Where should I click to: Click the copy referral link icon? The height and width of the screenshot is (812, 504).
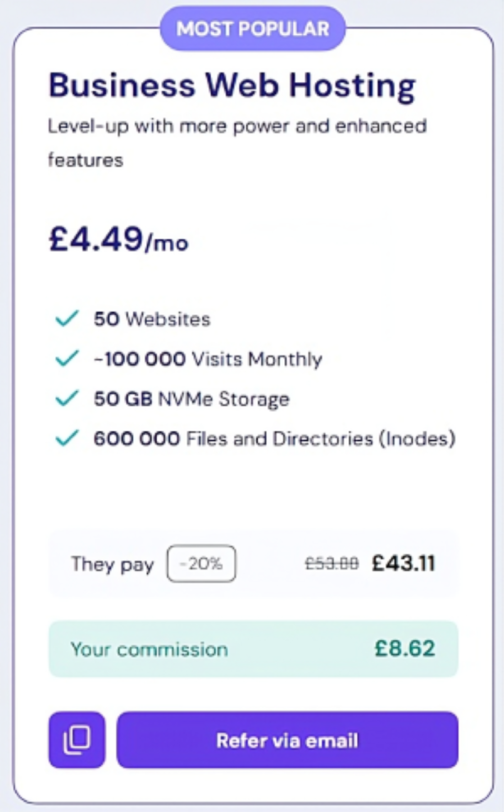(x=77, y=740)
